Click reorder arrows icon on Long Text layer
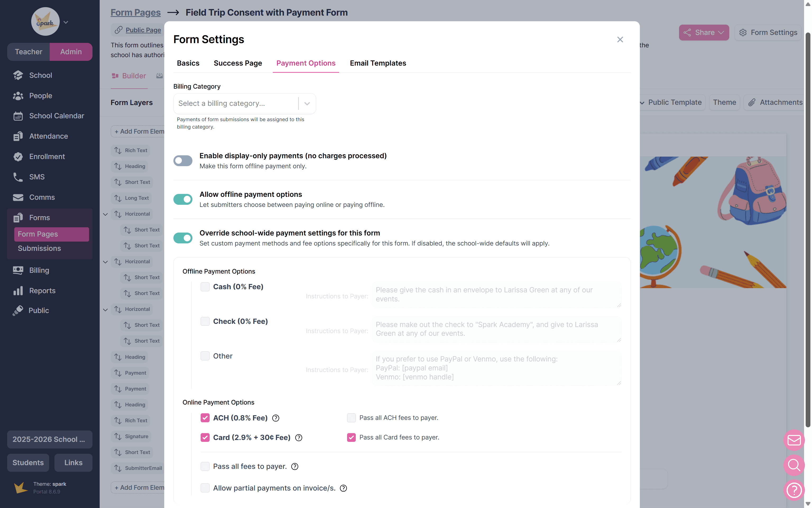This screenshot has height=508, width=812. pyautogui.click(x=118, y=198)
